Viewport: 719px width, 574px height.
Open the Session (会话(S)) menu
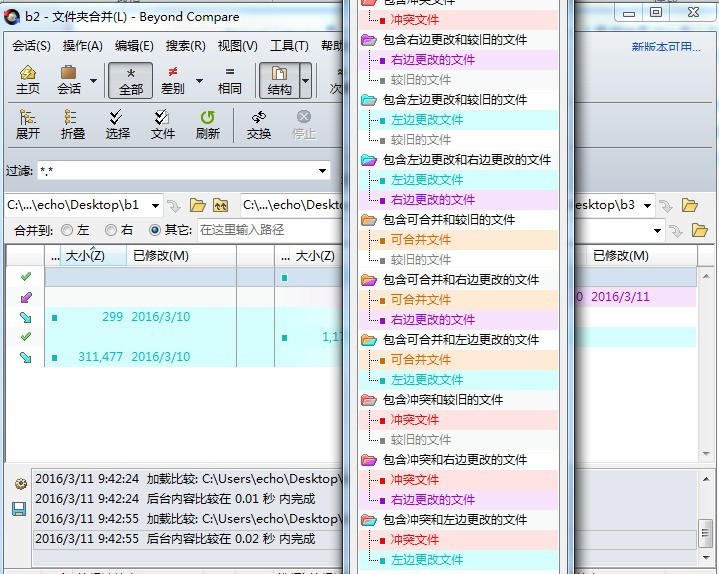click(x=31, y=45)
